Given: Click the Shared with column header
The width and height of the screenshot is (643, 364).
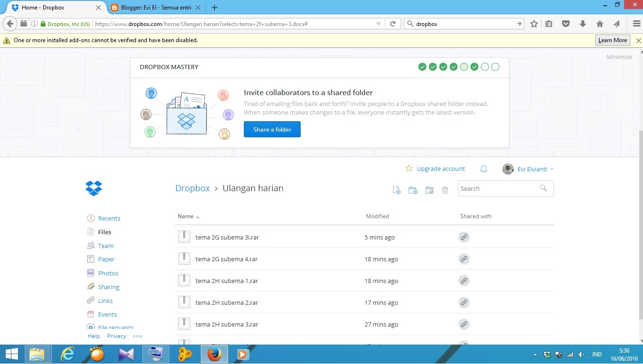Looking at the screenshot, I should (476, 216).
